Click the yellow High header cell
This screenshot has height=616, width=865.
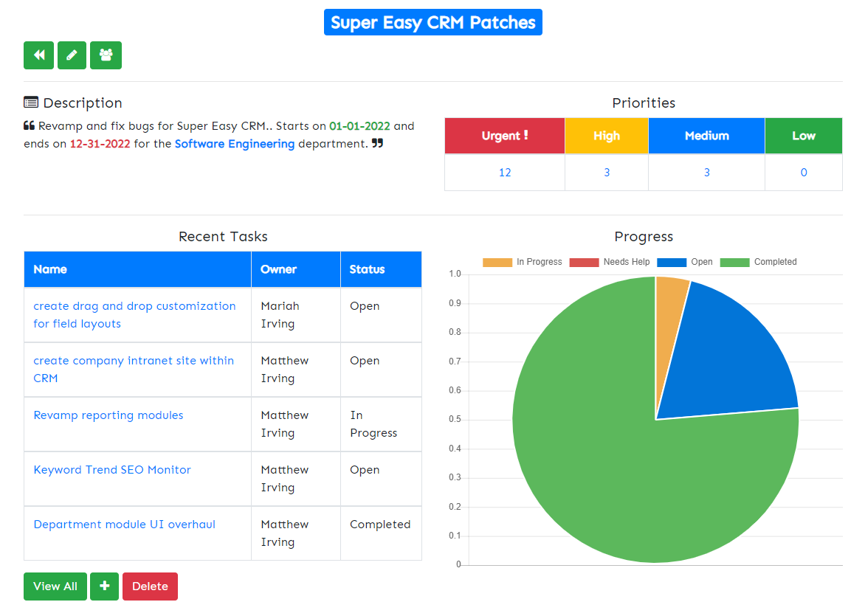pyautogui.click(x=607, y=136)
